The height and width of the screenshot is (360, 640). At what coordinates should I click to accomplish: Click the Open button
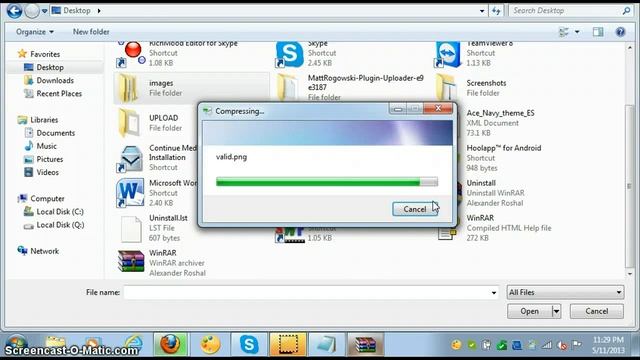click(529, 311)
